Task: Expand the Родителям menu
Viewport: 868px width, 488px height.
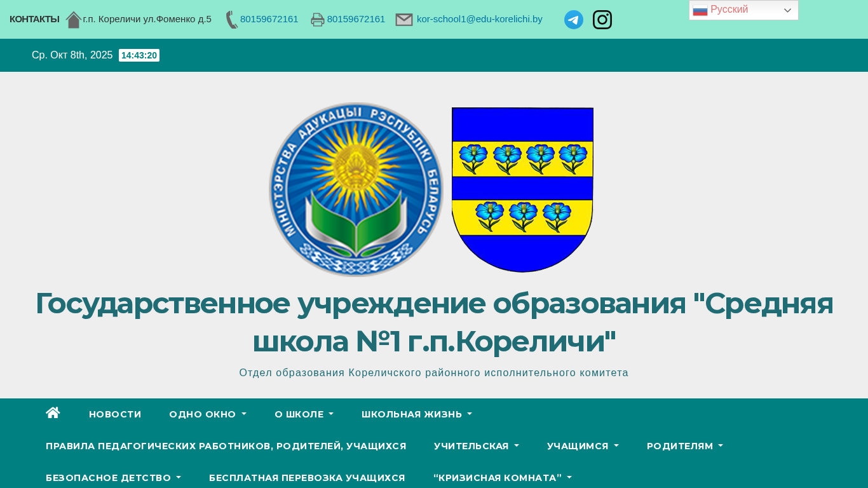Action: click(x=685, y=446)
